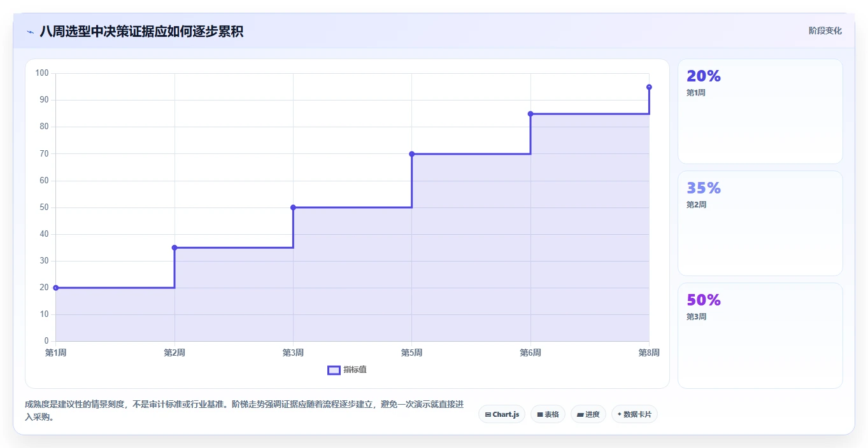Select the 进度 chip
The width and height of the screenshot is (868, 448).
588,414
